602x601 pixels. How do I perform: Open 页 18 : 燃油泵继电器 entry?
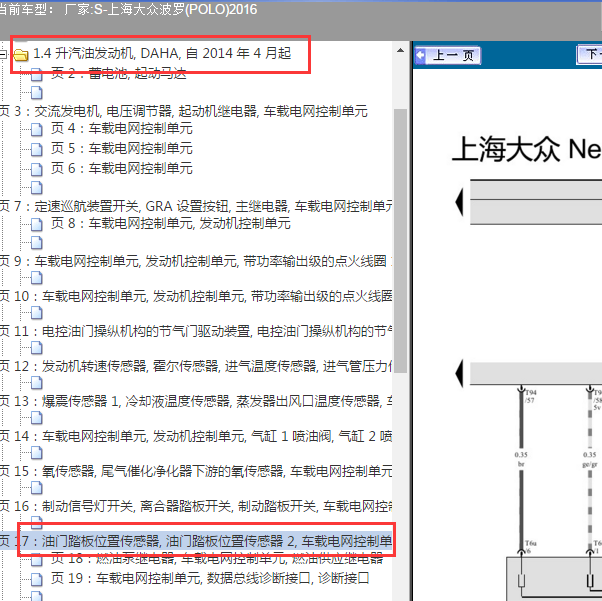pos(217,558)
